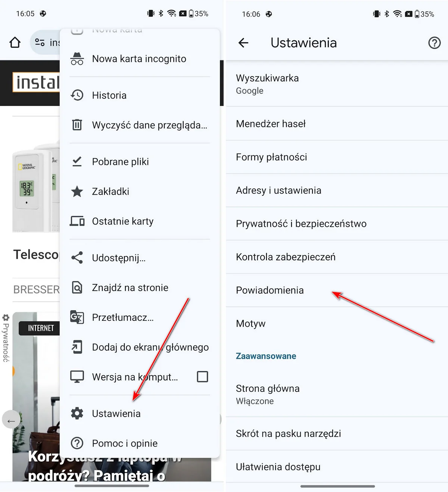448x492 pixels.
Task: Tap the download icon next to Pobrane pliki
Action: click(x=77, y=162)
